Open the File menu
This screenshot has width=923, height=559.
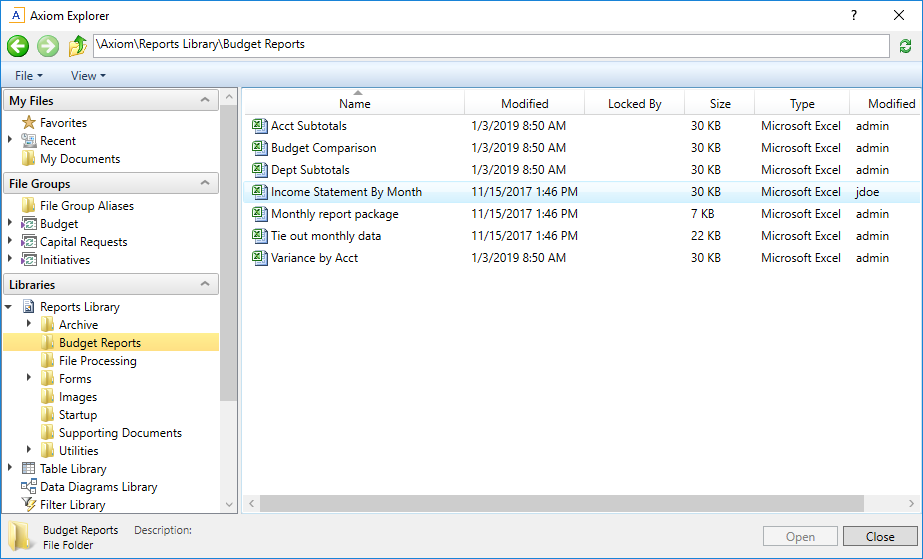pyautogui.click(x=28, y=76)
